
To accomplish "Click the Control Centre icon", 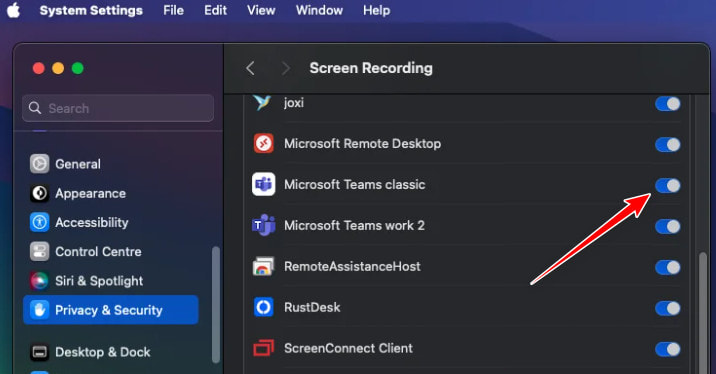I will [x=40, y=252].
